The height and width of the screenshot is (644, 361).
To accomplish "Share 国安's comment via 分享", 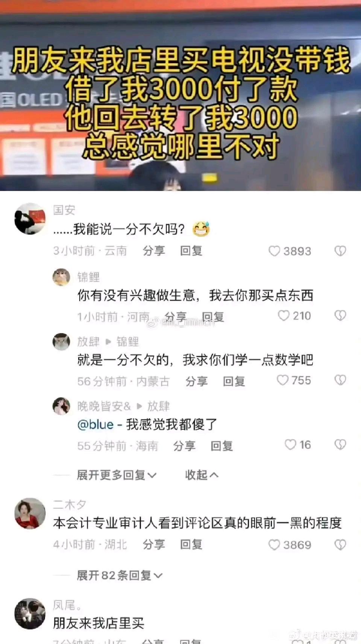I will (x=154, y=251).
